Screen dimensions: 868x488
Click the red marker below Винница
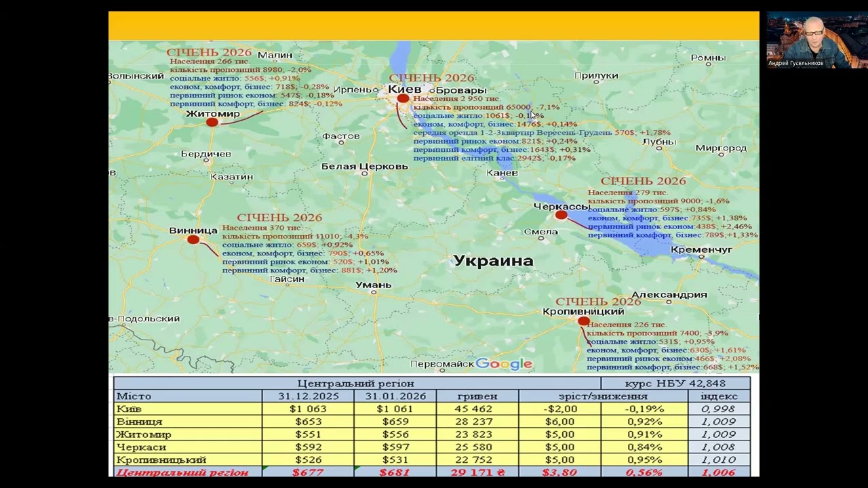click(193, 239)
